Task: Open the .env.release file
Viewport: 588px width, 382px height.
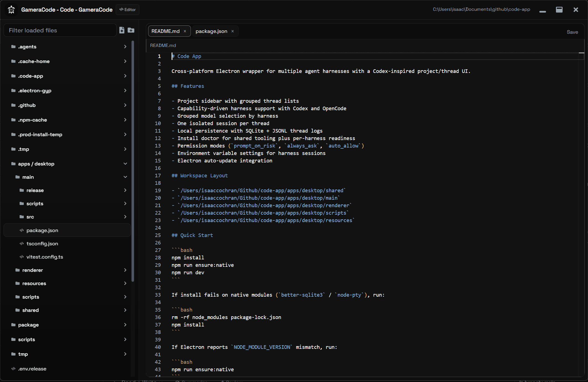Action: [x=67, y=368]
